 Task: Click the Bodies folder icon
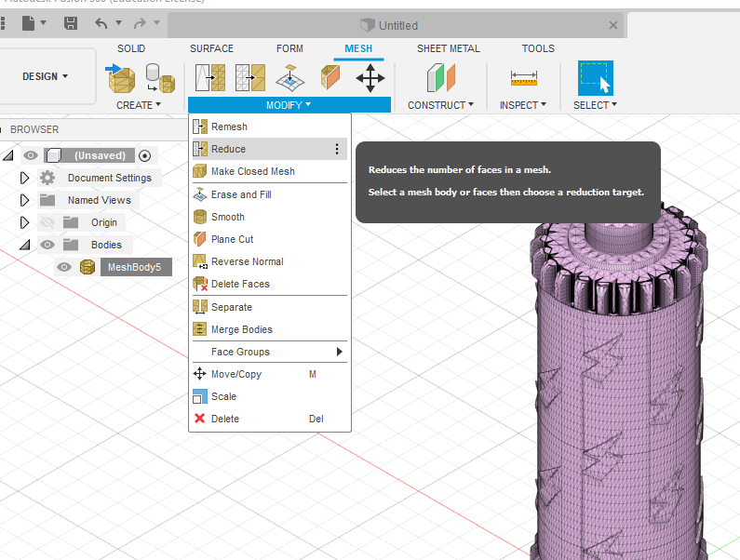point(71,245)
